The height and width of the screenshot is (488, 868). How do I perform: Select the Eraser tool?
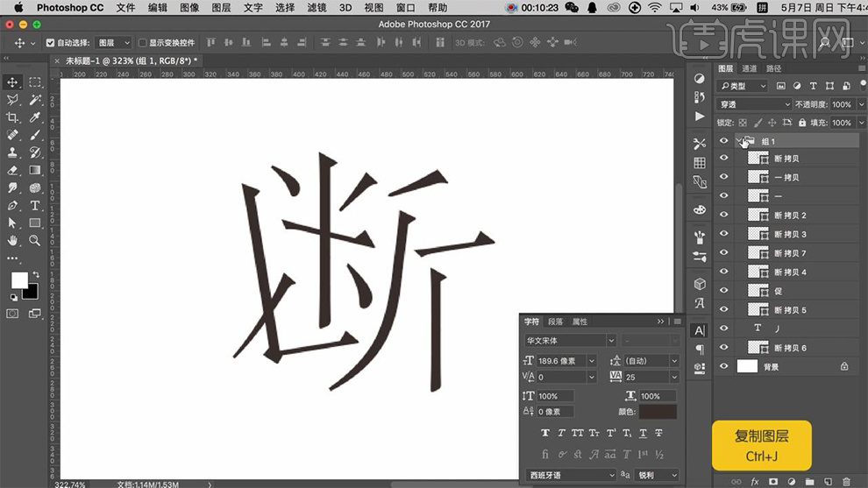coord(12,171)
